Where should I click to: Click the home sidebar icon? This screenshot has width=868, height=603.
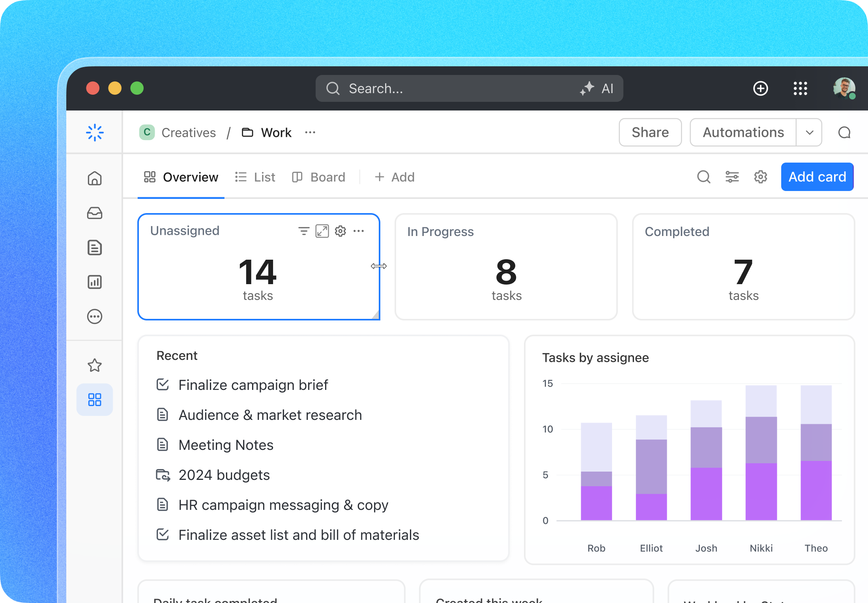95,179
